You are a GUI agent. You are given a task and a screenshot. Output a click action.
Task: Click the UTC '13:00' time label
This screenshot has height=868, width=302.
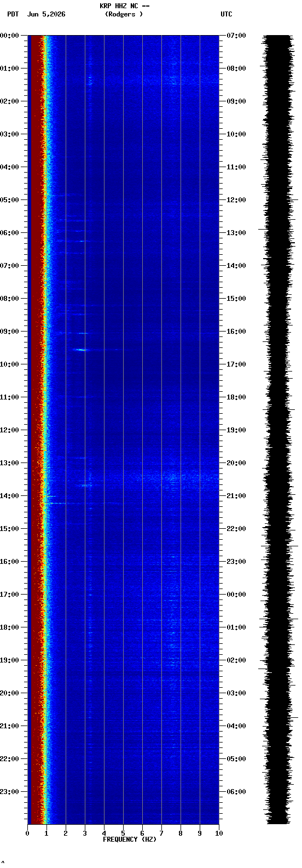point(236,233)
